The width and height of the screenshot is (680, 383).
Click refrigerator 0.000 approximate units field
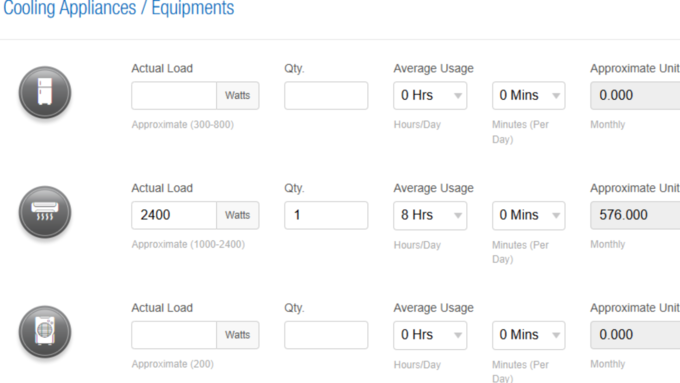click(635, 95)
